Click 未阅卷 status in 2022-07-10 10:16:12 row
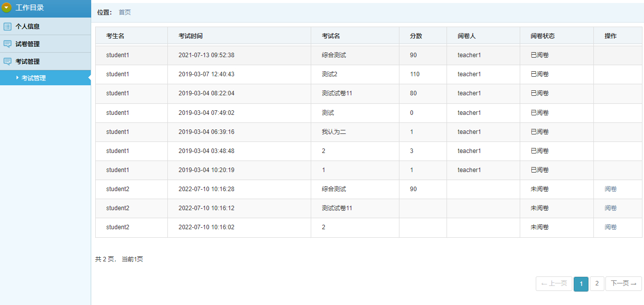This screenshot has height=305, width=644. [x=540, y=208]
